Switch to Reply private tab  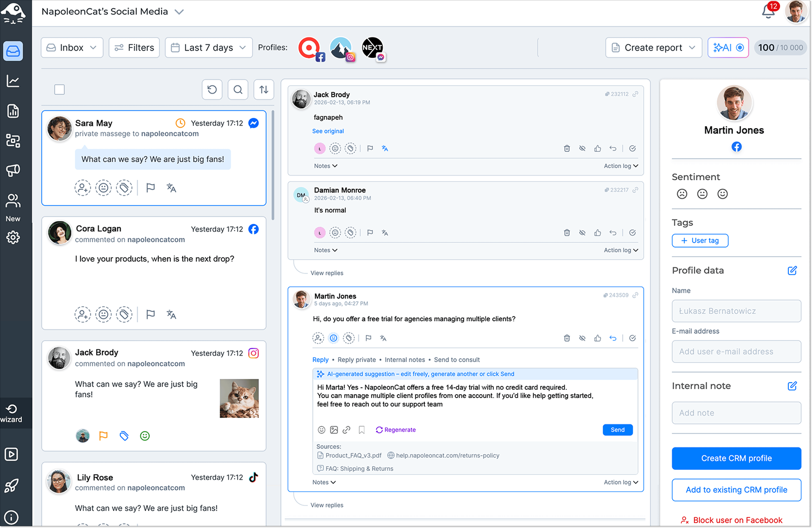pyautogui.click(x=356, y=360)
